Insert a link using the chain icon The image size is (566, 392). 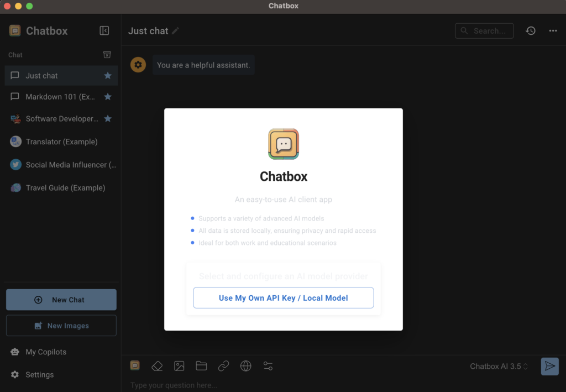click(223, 366)
